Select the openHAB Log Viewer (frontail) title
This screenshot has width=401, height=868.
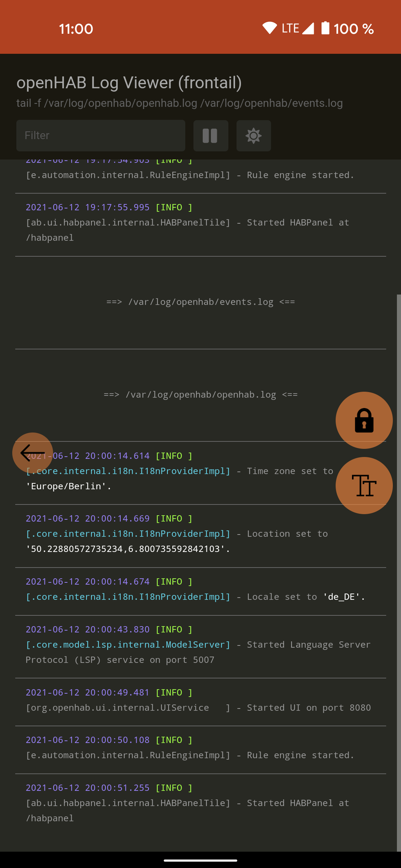[129, 82]
